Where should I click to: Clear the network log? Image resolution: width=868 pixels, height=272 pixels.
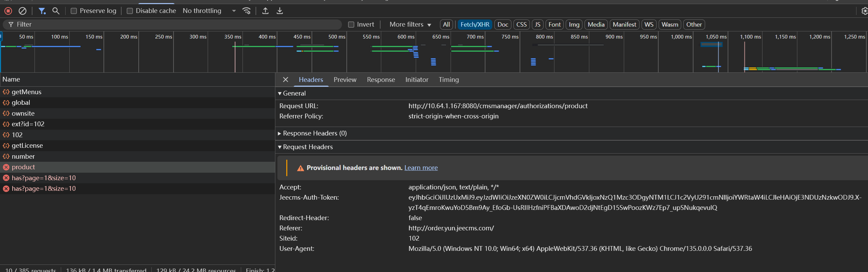click(23, 11)
